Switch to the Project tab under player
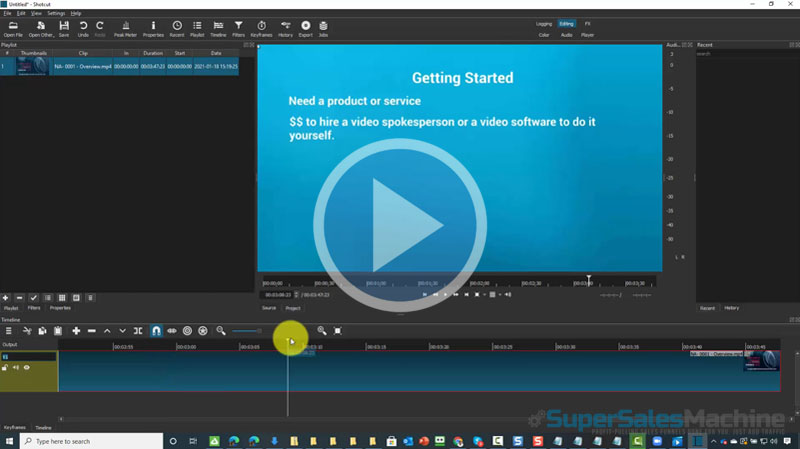The width and height of the screenshot is (800, 449). coord(293,308)
